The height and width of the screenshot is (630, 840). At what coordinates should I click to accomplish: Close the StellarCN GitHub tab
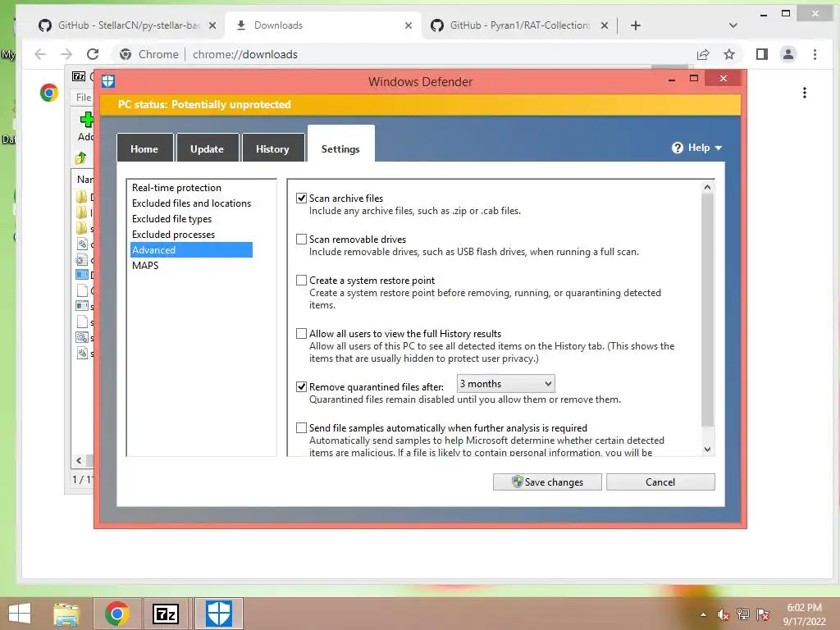tap(212, 25)
